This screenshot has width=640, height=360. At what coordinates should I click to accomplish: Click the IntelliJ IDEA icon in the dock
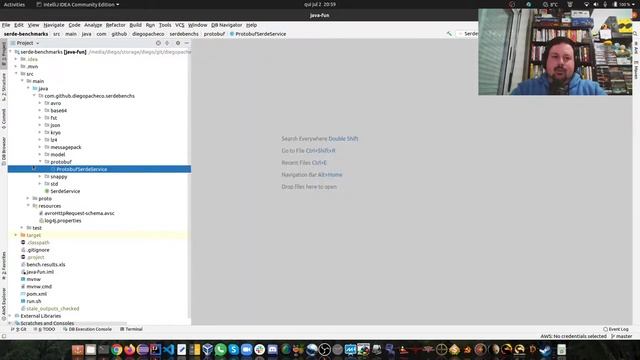point(156,350)
